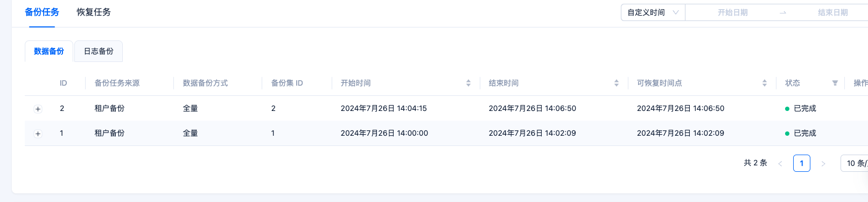Click the 开始日期 input field
868x202 pixels.
pos(732,12)
